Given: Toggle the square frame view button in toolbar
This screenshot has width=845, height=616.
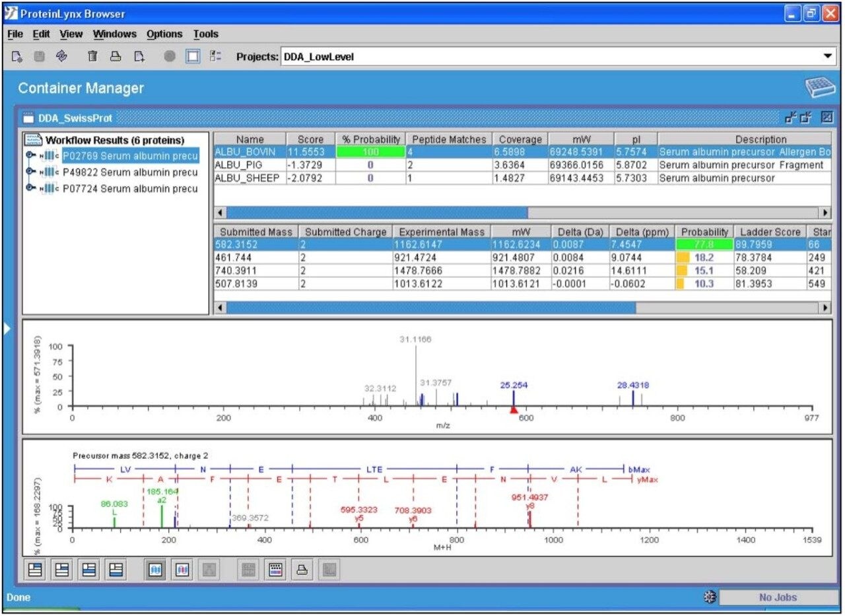Looking at the screenshot, I should 193,57.
